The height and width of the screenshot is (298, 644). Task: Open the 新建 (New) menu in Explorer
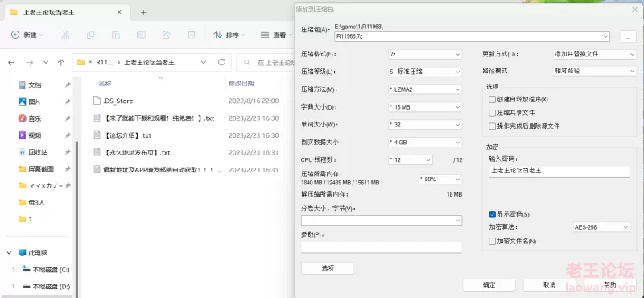pos(27,35)
